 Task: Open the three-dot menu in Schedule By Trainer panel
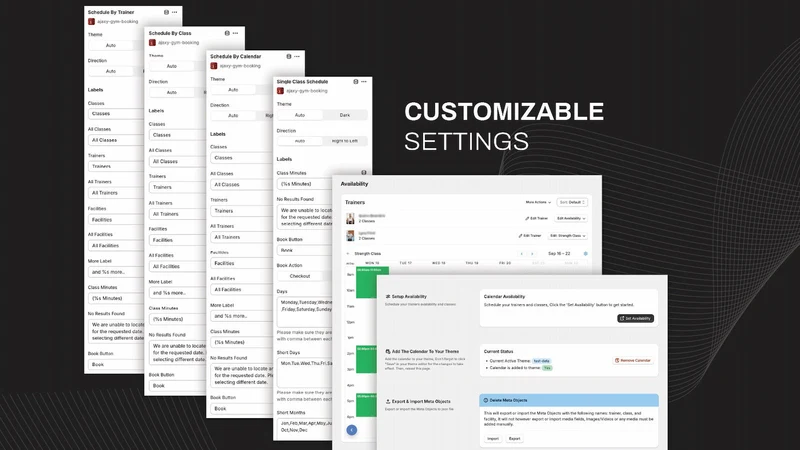(x=174, y=12)
